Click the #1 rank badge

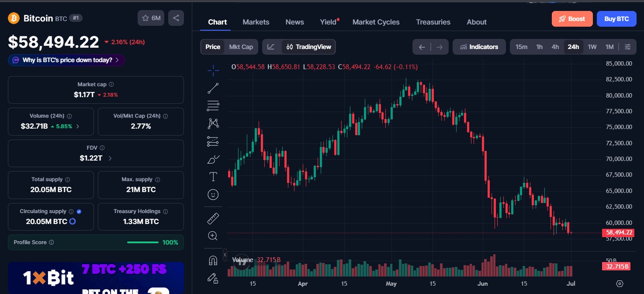point(76,18)
